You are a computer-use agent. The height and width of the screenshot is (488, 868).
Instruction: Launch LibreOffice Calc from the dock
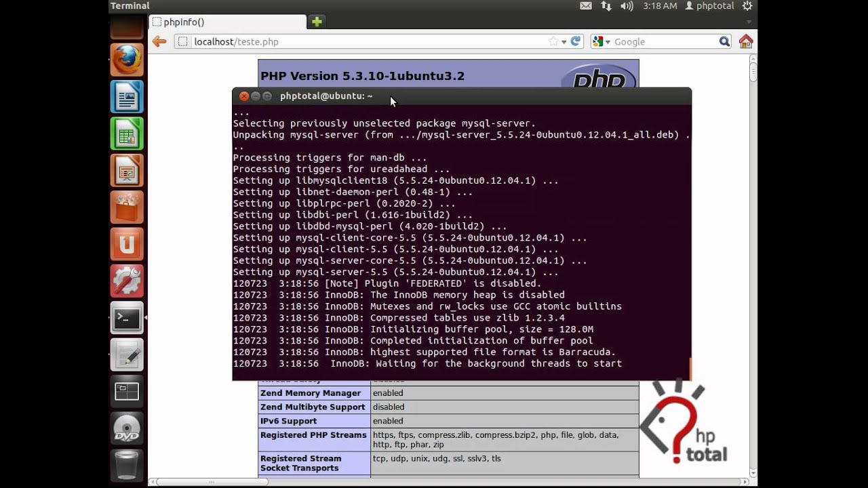[x=127, y=134]
